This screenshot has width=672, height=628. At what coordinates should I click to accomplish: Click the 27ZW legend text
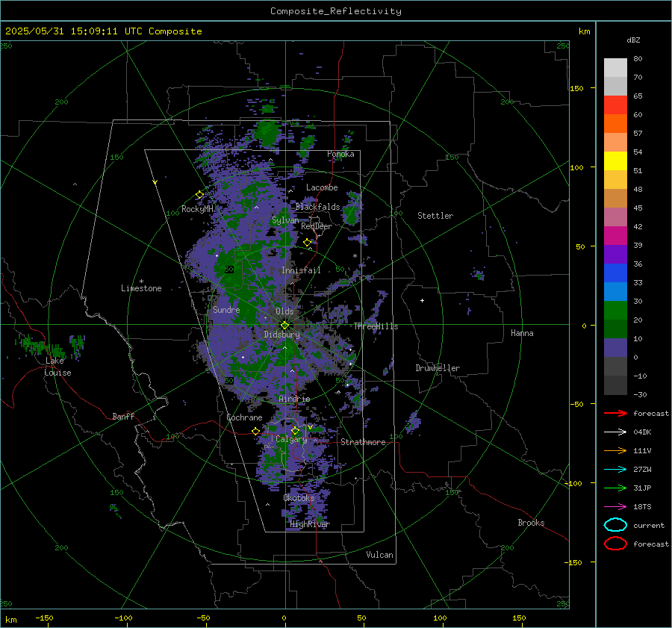(x=642, y=470)
